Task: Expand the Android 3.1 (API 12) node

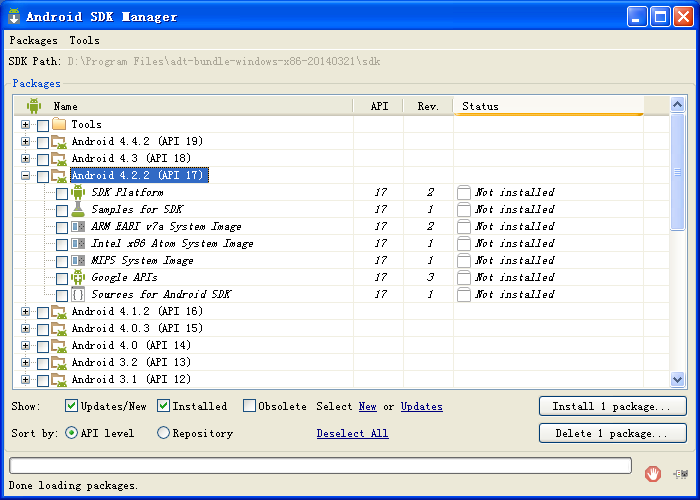Action: [x=25, y=379]
